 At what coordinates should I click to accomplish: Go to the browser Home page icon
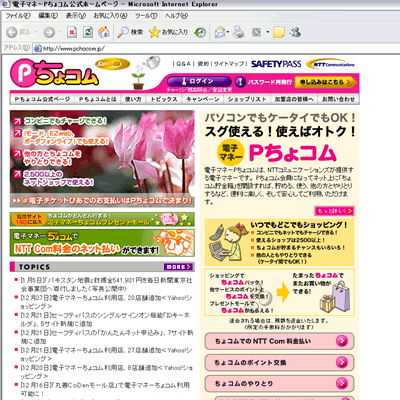[104, 32]
